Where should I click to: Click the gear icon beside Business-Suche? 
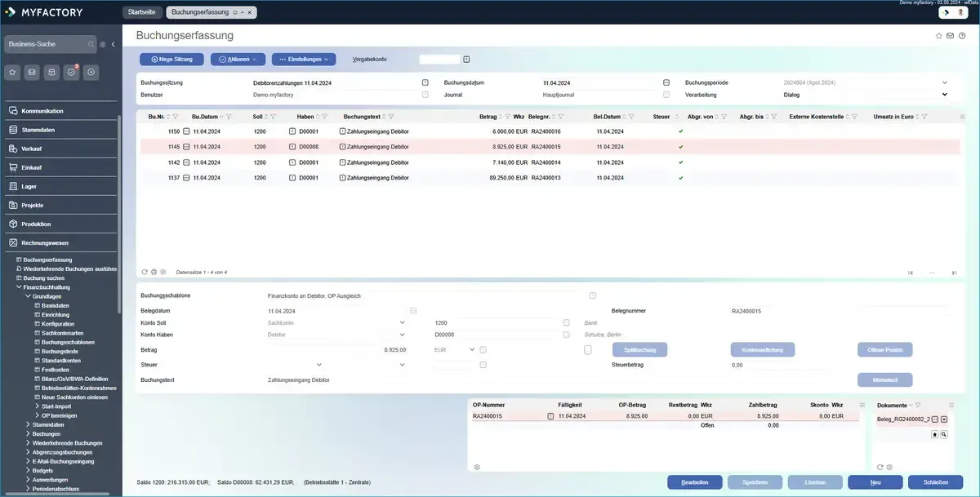pyautogui.click(x=103, y=44)
